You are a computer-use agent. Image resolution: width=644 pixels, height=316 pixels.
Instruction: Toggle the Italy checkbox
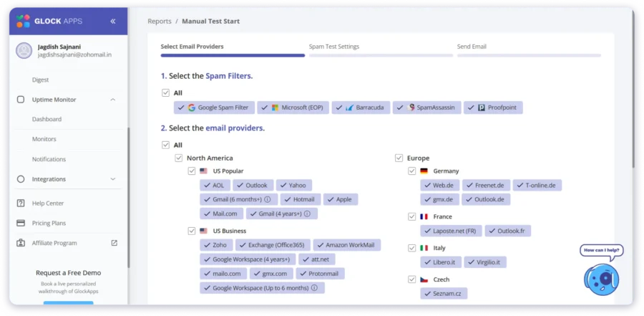412,248
